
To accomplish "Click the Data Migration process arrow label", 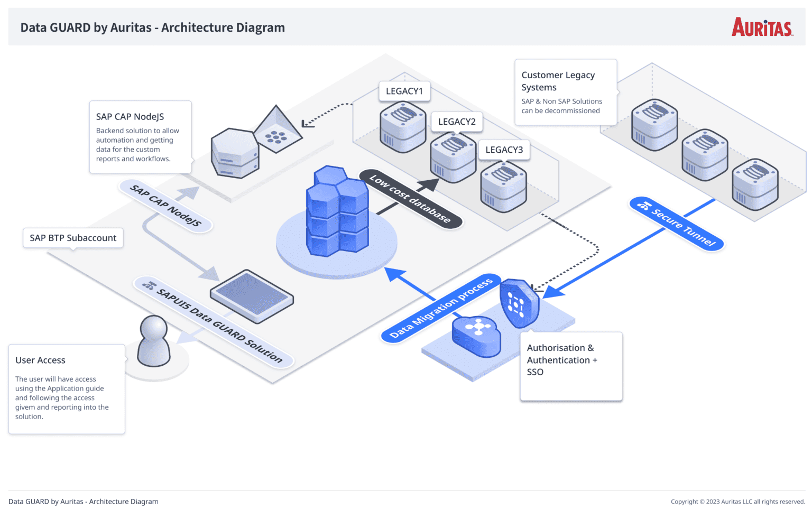I will point(441,308).
